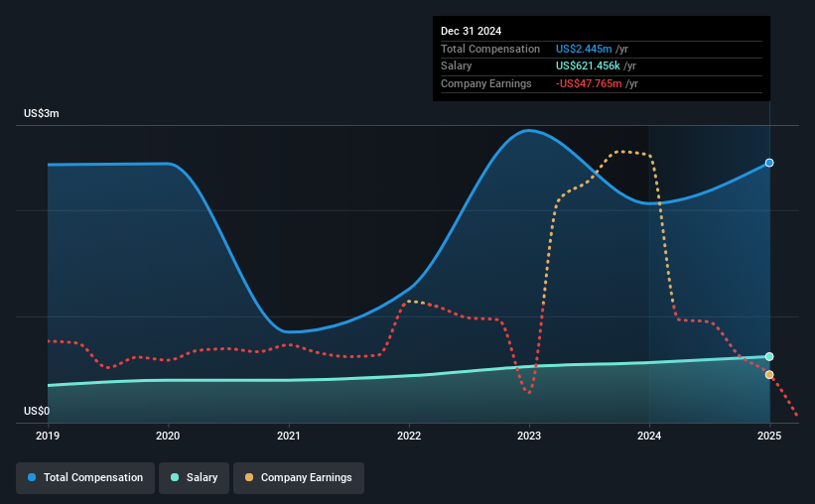Click the 2025 x-axis label

coord(769,436)
